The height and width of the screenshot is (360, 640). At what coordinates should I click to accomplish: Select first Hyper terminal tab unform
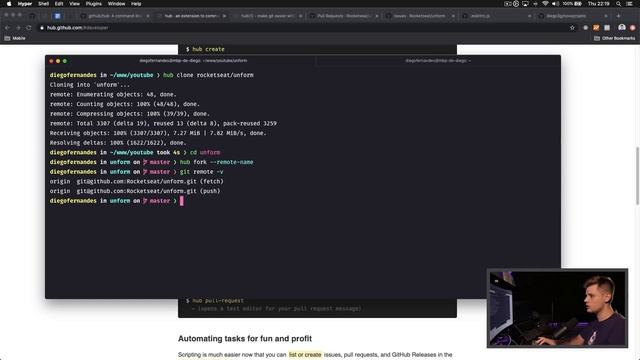point(193,60)
